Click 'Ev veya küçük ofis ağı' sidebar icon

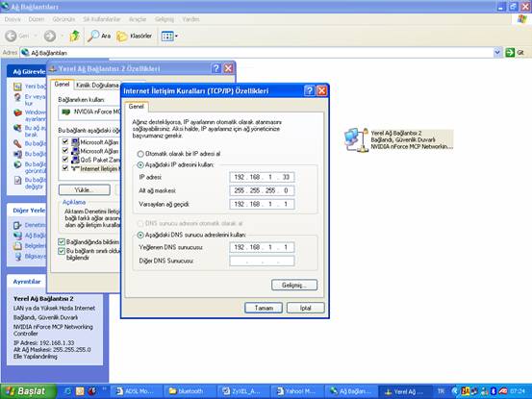point(17,98)
